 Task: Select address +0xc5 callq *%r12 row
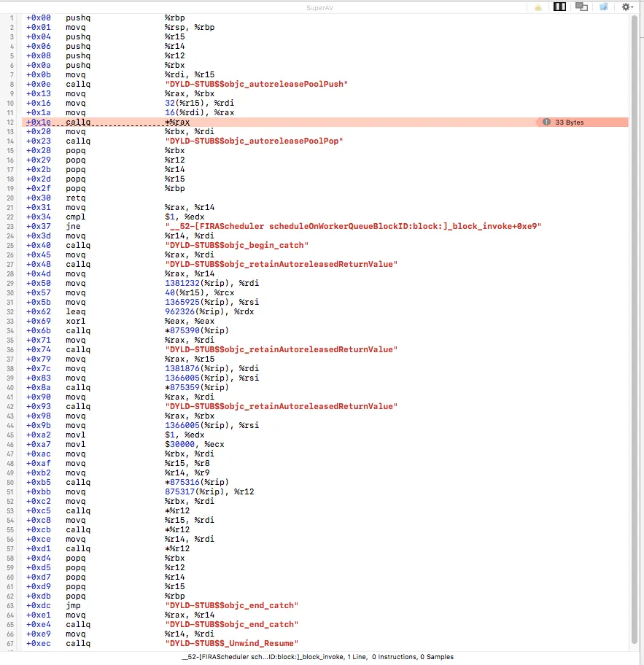(325, 510)
